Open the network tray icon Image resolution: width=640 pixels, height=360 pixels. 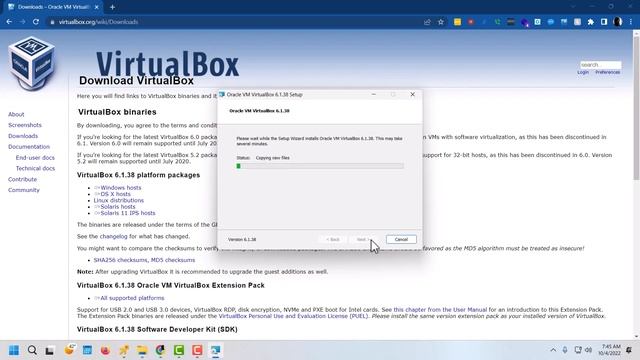pos(578,350)
